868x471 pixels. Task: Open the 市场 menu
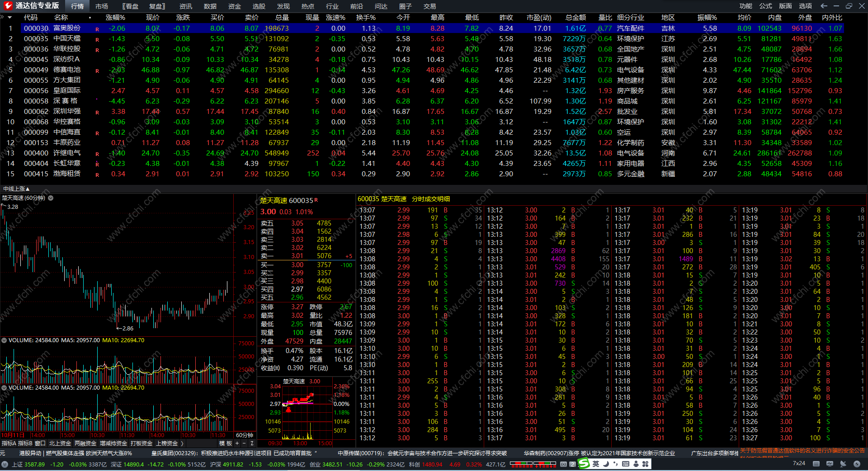click(x=102, y=6)
